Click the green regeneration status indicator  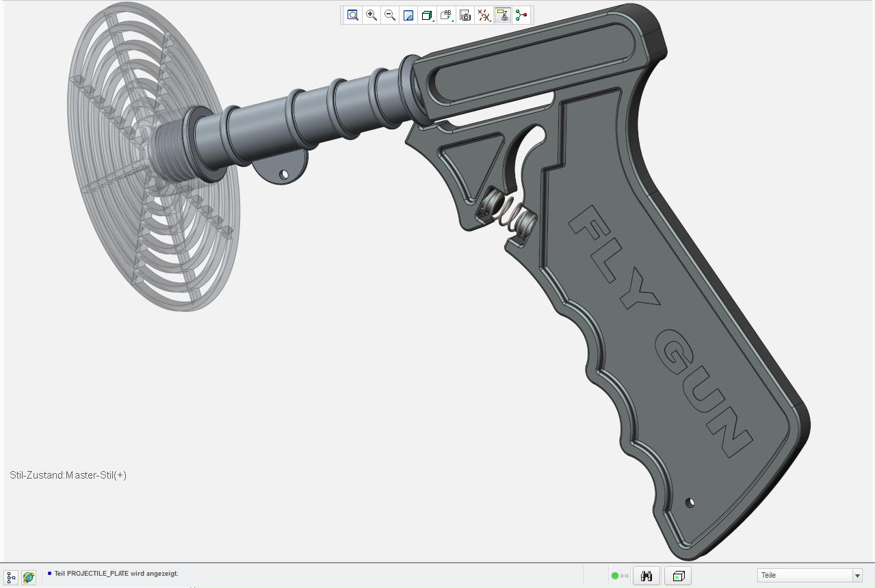pos(615,576)
